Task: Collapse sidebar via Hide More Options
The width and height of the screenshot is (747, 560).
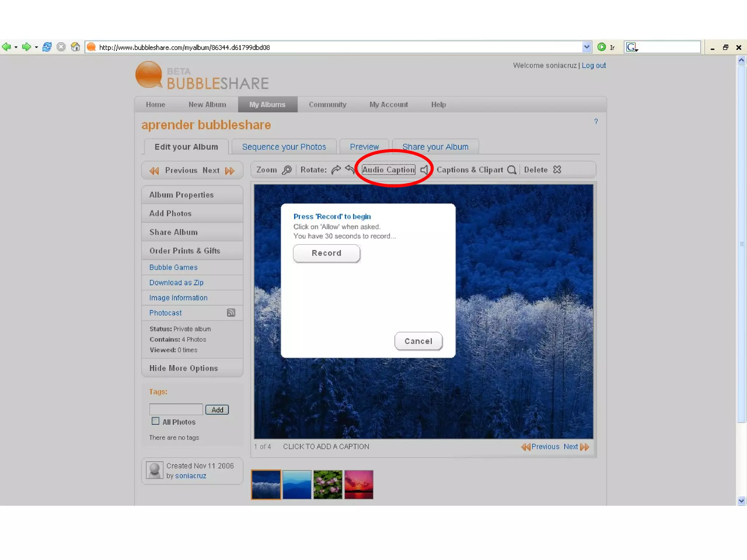Action: point(183,368)
